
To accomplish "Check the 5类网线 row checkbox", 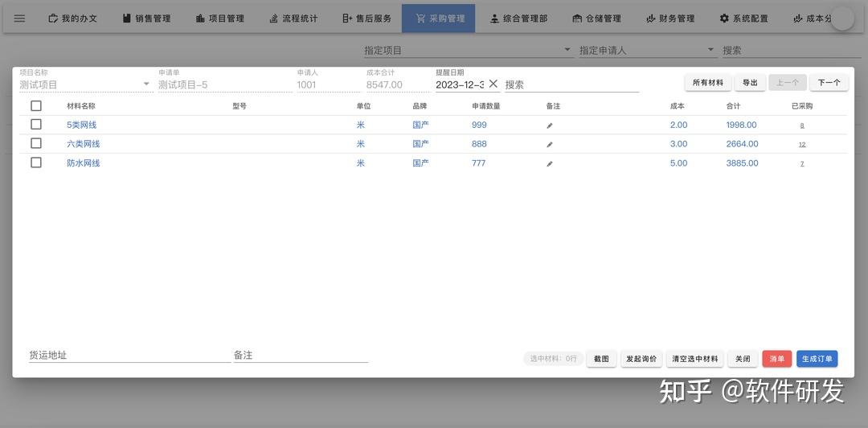I will (36, 124).
